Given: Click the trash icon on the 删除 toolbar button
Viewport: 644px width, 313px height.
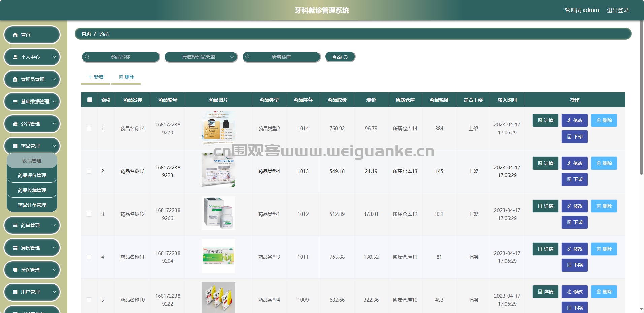Looking at the screenshot, I should click(121, 77).
